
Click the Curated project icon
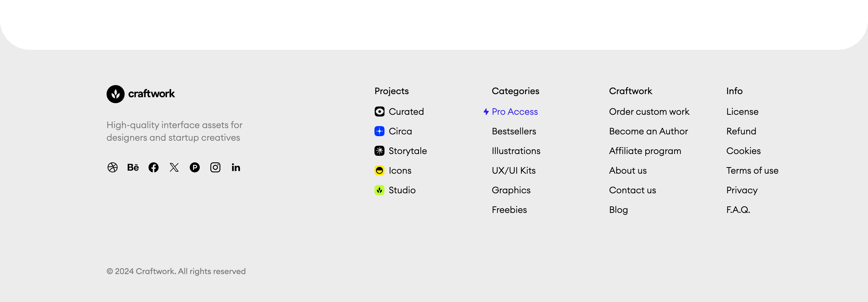tap(379, 112)
